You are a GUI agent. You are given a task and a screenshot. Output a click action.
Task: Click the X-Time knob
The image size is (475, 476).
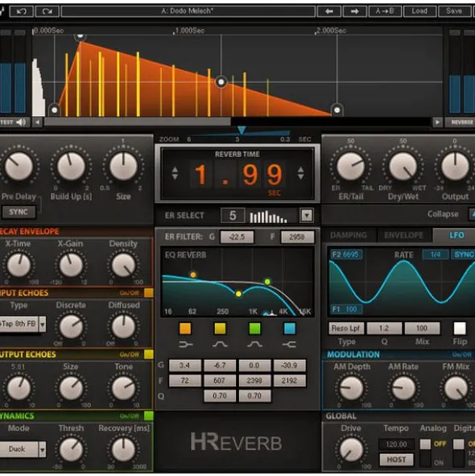click(x=19, y=265)
